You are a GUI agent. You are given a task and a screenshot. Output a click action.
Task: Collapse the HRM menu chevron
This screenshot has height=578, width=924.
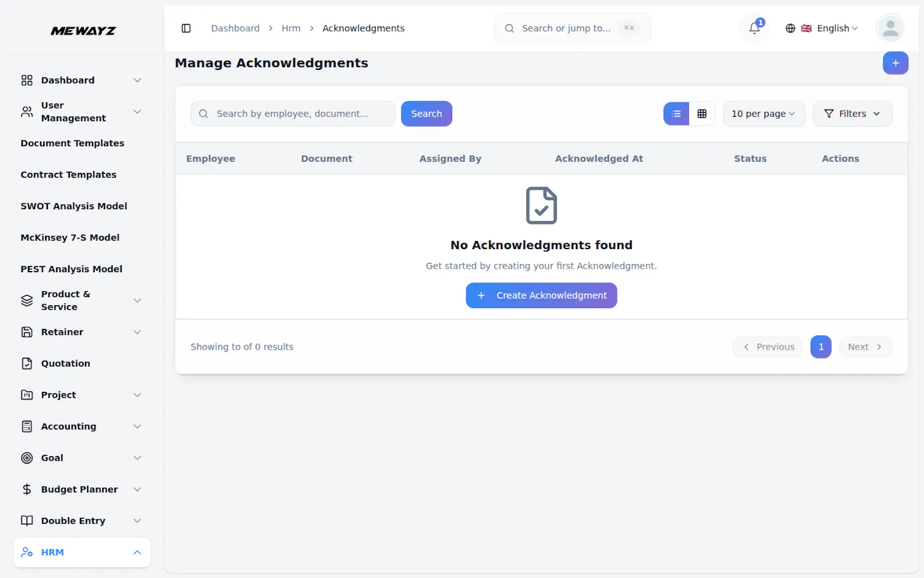(x=137, y=553)
